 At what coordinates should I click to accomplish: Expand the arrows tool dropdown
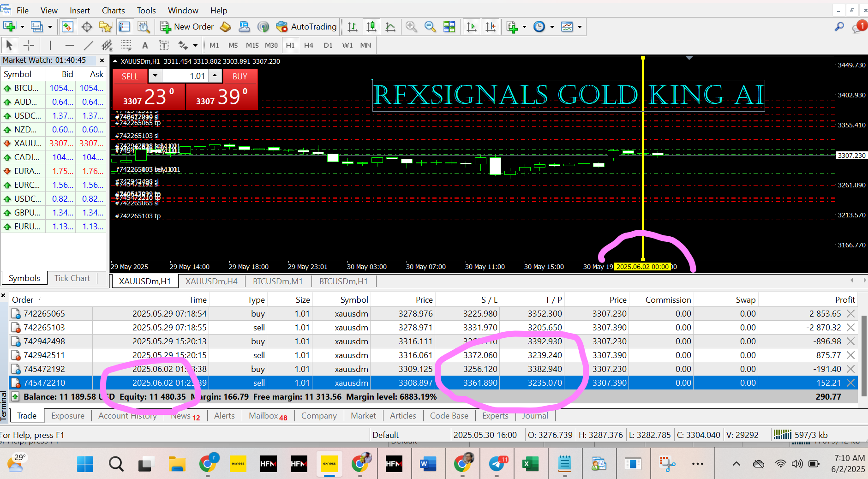(x=196, y=45)
